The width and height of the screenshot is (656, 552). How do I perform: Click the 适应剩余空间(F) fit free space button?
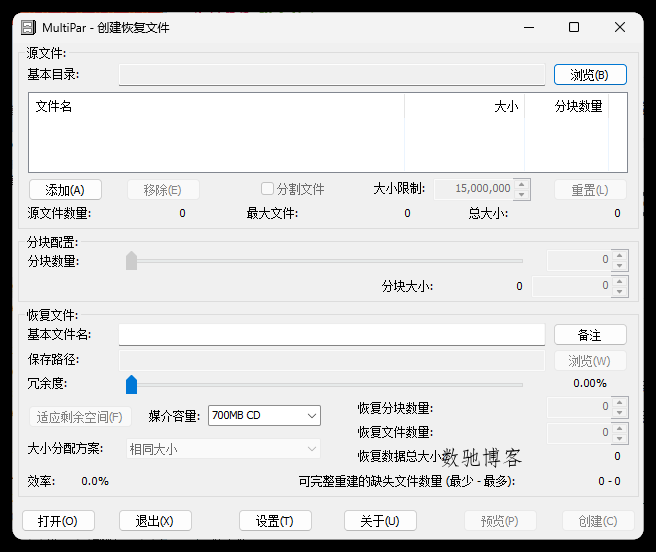[x=80, y=417]
